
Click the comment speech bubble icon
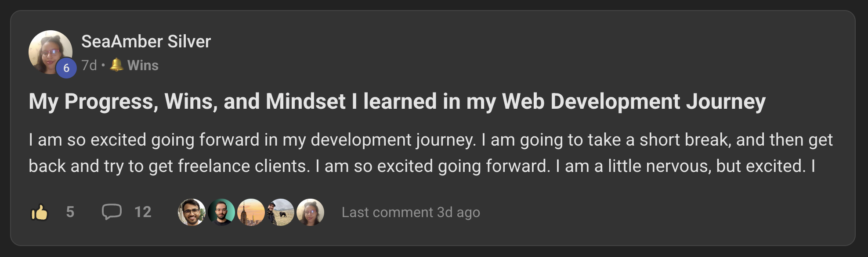112,211
